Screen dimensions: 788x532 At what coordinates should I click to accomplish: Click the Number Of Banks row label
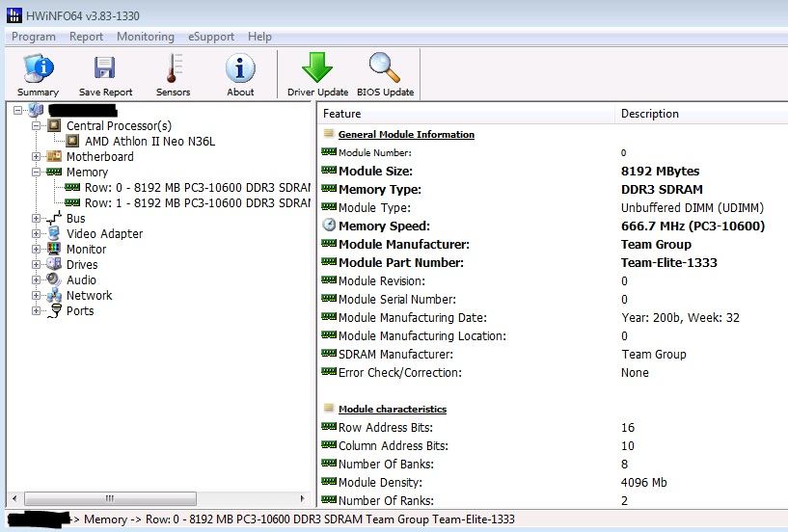(x=386, y=465)
